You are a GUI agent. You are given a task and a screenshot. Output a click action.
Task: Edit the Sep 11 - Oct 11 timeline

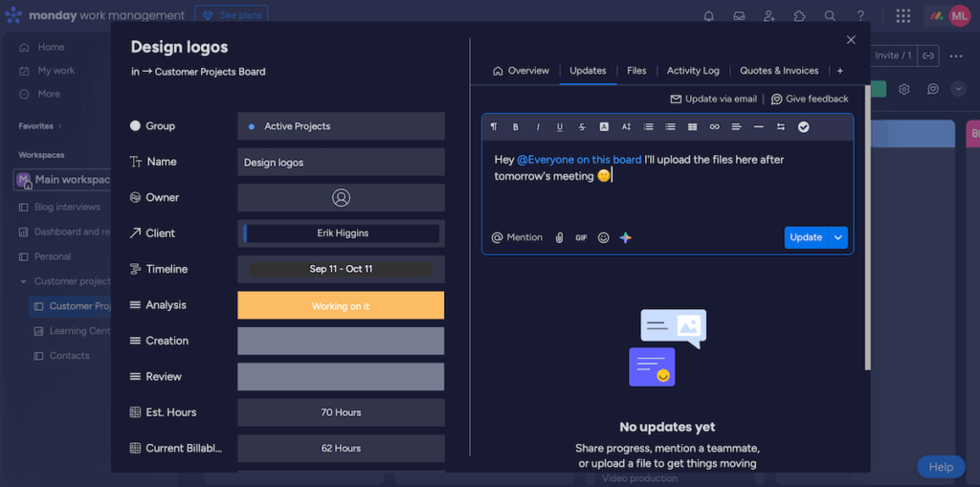point(342,270)
